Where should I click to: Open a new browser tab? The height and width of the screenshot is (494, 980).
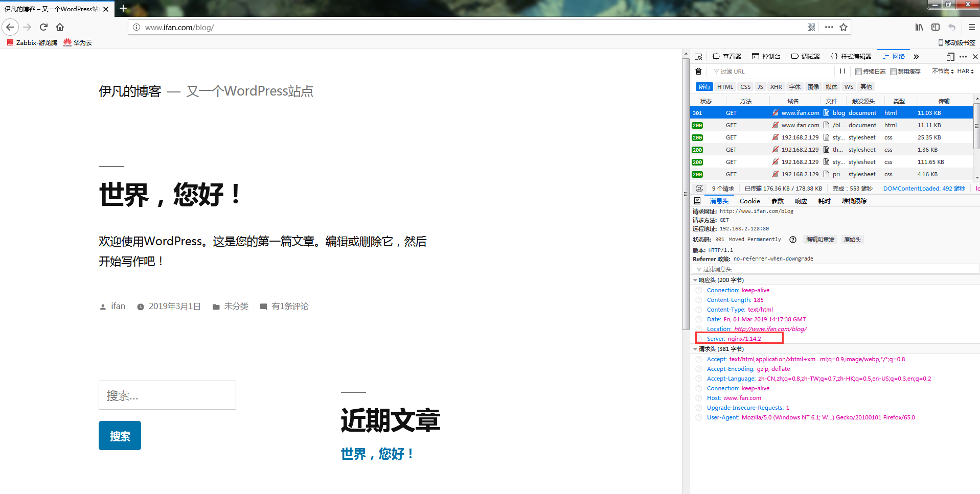pyautogui.click(x=123, y=8)
